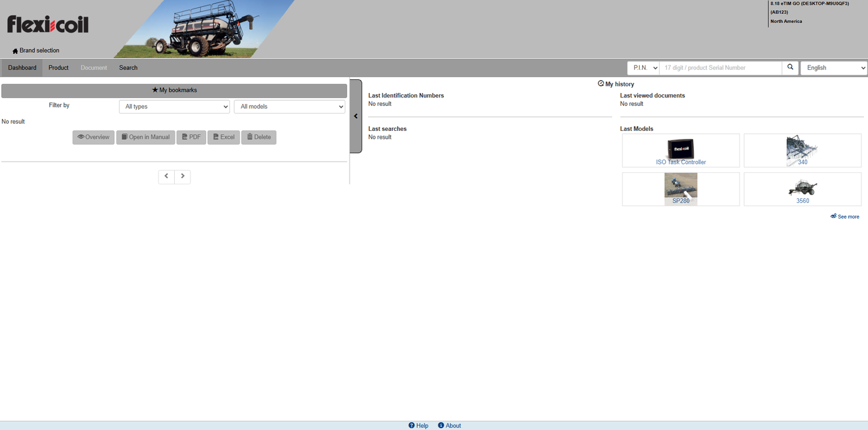Click the Brand selection home icon
Screen dimensions: 868x430
coord(15,51)
